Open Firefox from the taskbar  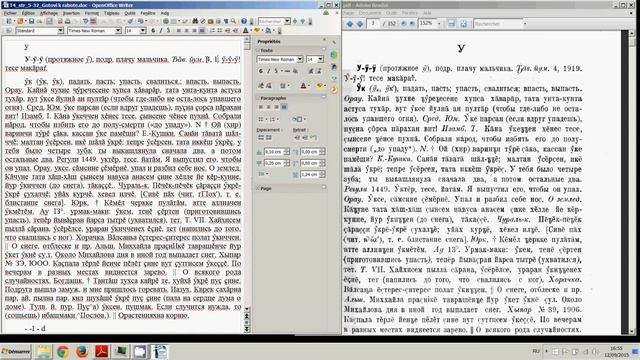click(x=82, y=351)
